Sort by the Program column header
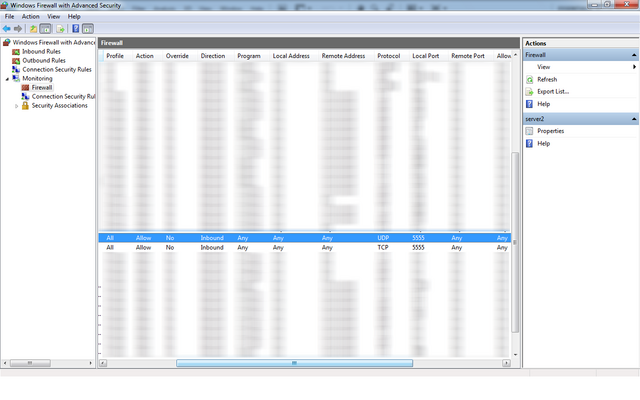The image size is (640, 400). click(x=249, y=56)
